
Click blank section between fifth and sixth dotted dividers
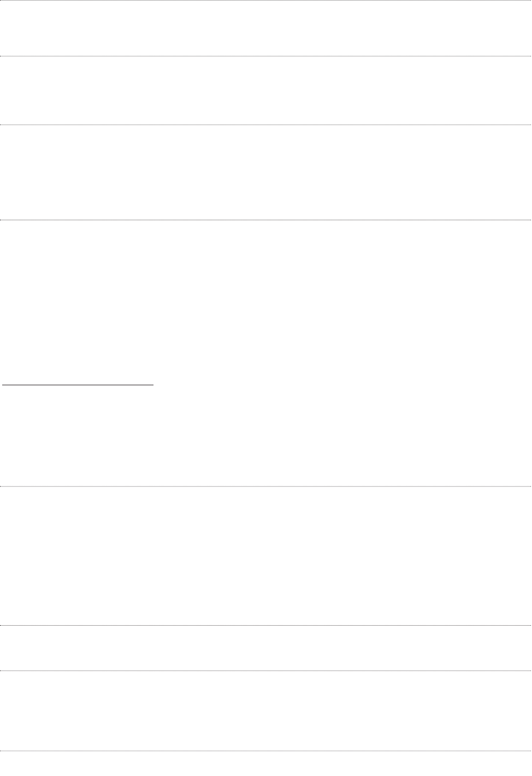[266, 556]
